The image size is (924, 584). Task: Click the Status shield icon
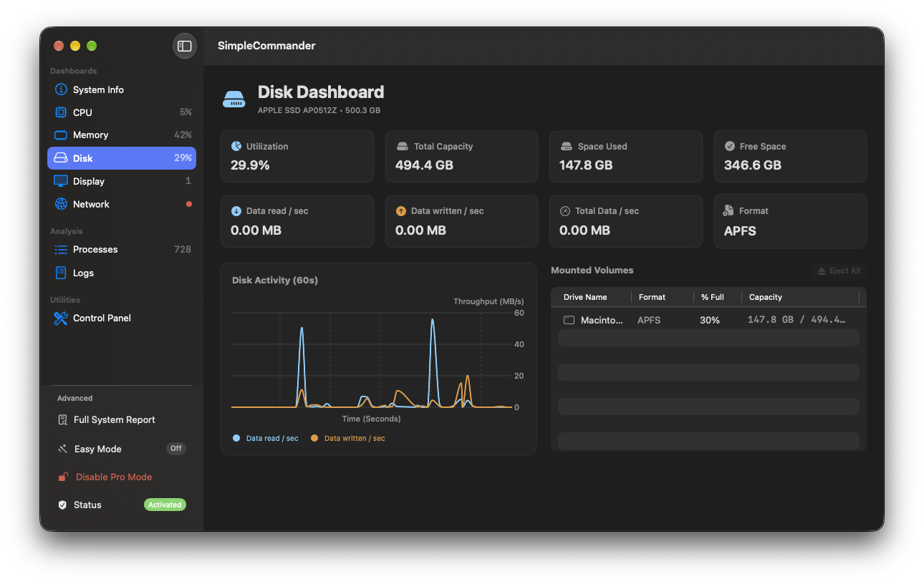point(62,505)
